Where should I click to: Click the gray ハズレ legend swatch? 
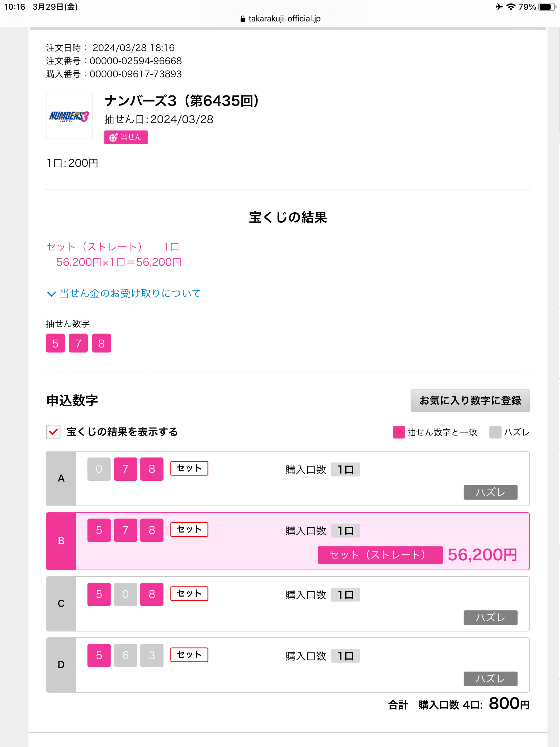[495, 432]
